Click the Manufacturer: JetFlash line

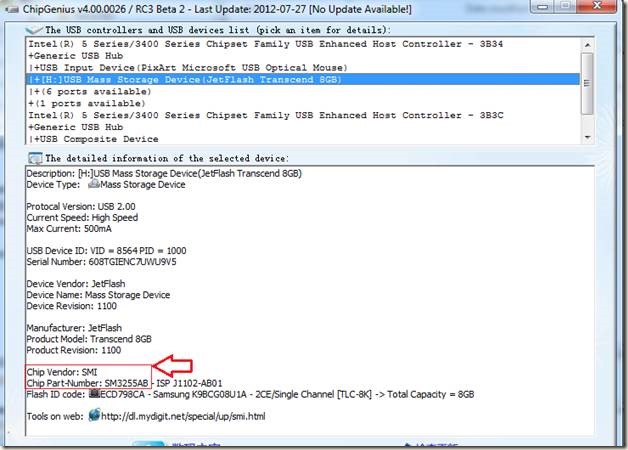(x=74, y=328)
